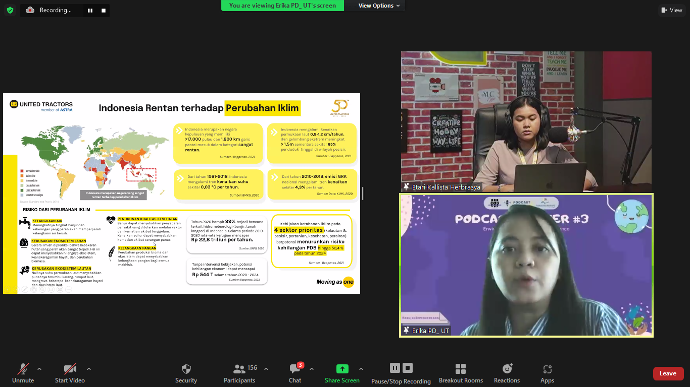690x387 pixels.
Task: Pause recording in the bottom toolbar
Action: click(395, 368)
